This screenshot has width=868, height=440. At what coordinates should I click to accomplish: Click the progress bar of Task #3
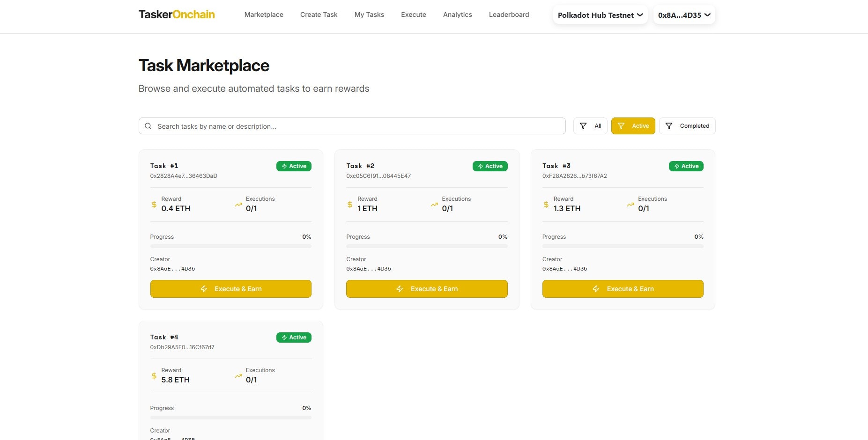click(x=623, y=246)
